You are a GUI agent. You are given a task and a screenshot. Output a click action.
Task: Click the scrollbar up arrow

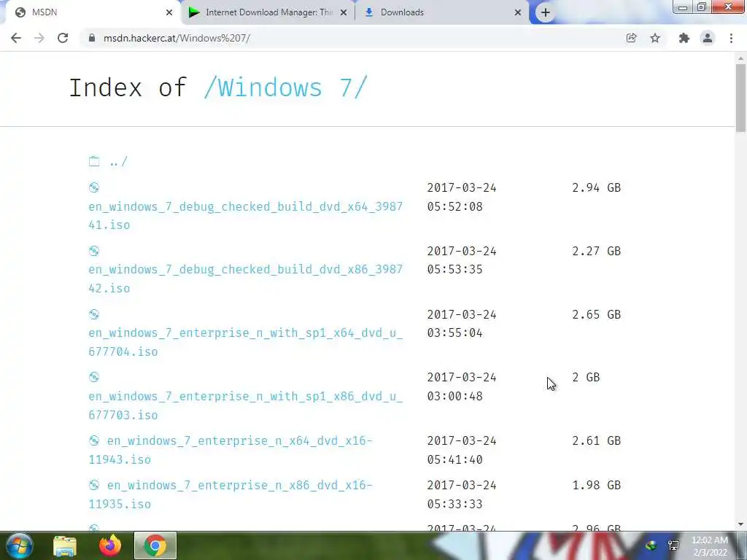click(740, 58)
